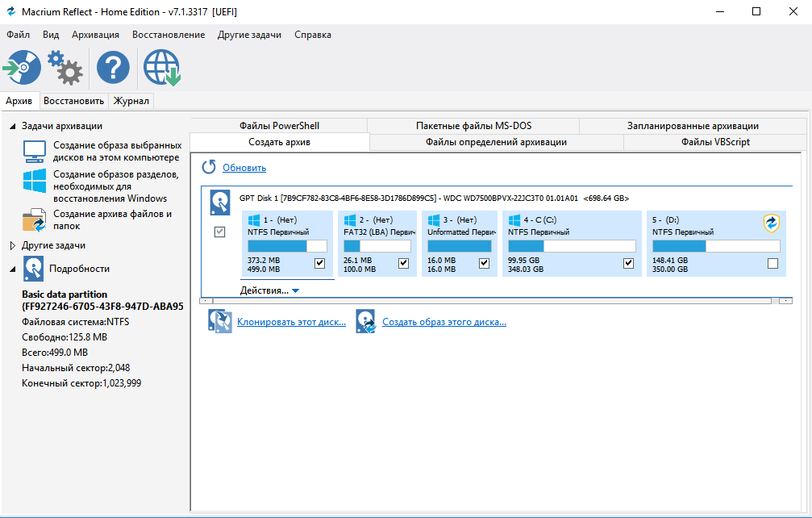Click the folder icon for file archive
Viewport: 812px width, 518px height.
pos(35,219)
